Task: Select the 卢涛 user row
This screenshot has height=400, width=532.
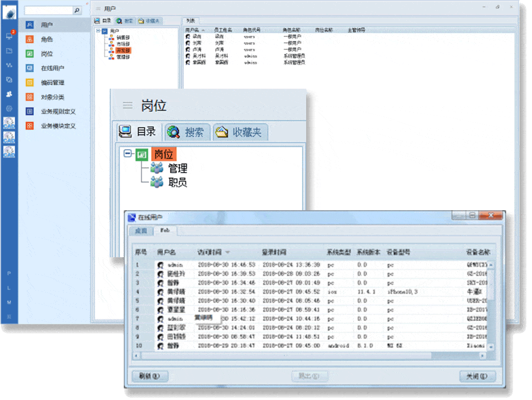Action: point(246,49)
